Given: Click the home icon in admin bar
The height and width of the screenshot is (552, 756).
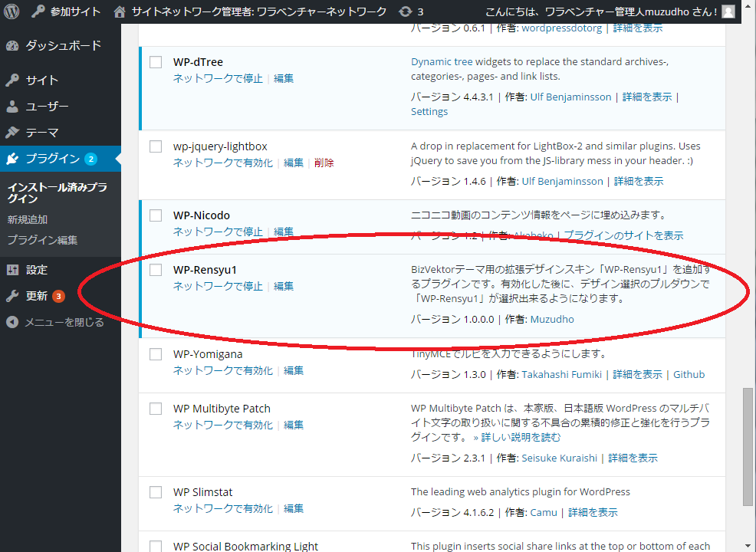Looking at the screenshot, I should point(119,11).
